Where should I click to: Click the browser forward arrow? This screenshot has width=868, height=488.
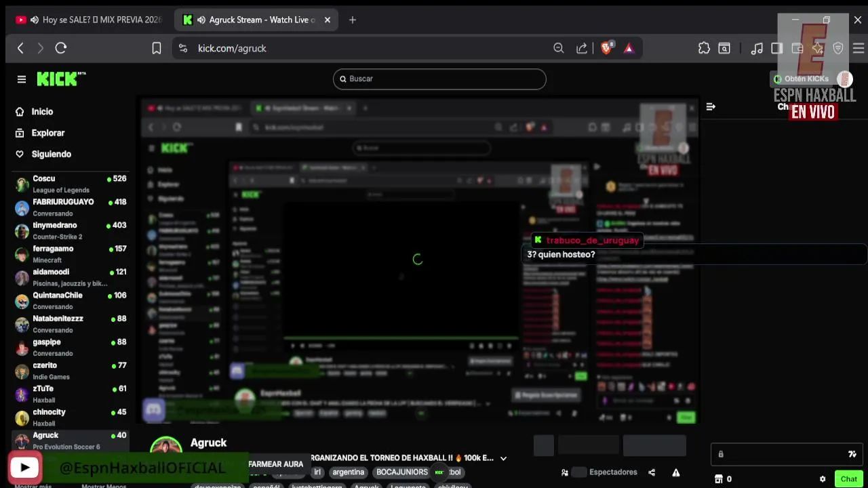coord(40,48)
